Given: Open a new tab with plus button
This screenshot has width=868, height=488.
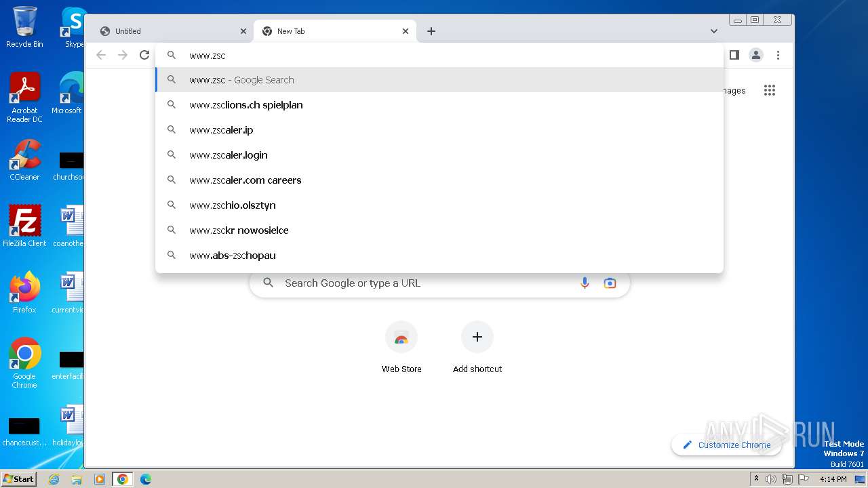Looking at the screenshot, I should (x=431, y=31).
